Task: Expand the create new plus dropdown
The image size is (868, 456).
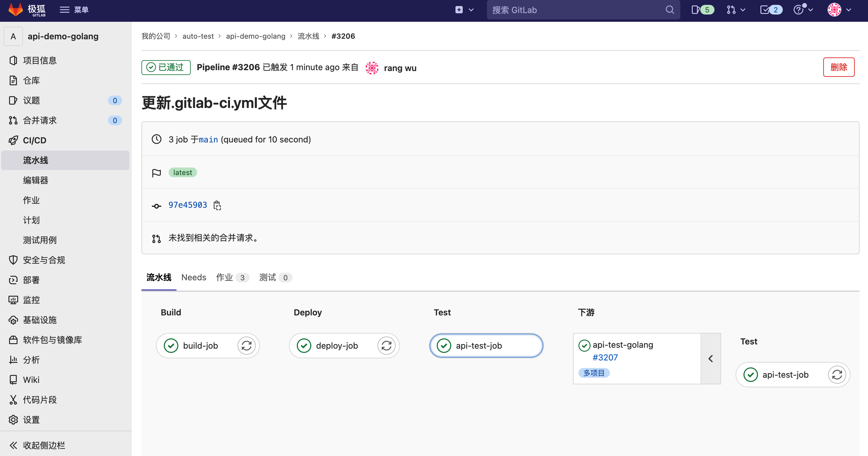Action: point(464,10)
